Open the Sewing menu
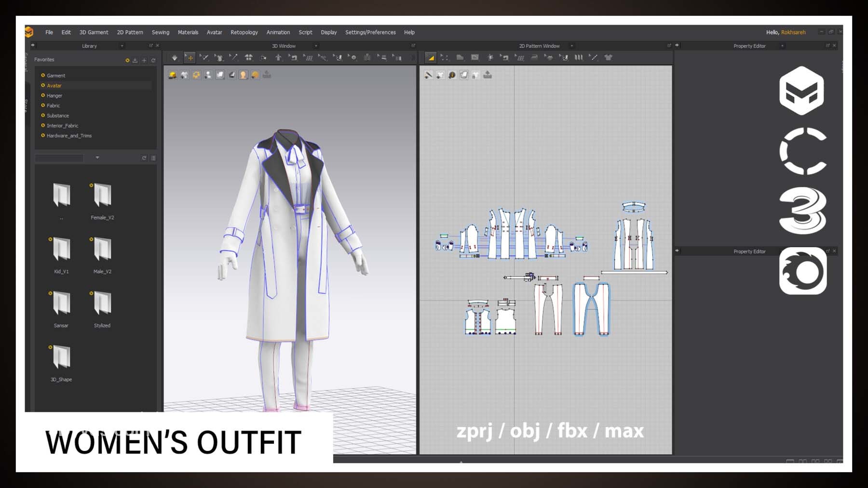This screenshot has height=488, width=868. (x=160, y=32)
